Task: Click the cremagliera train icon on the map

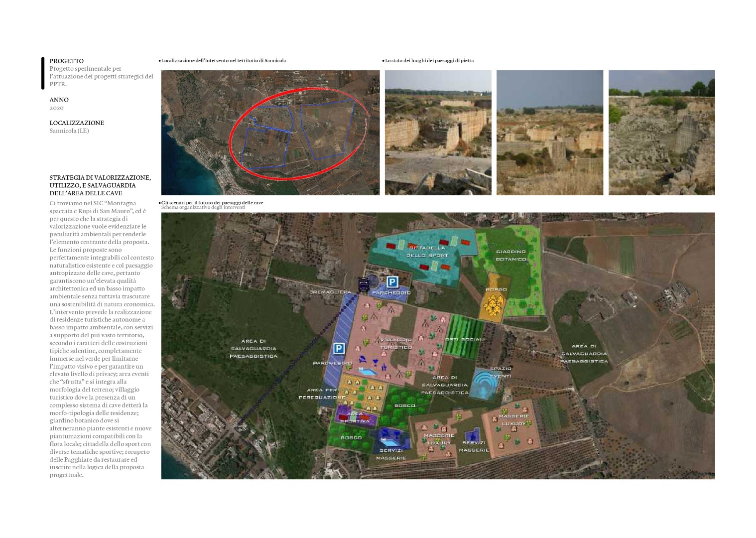Action: pyautogui.click(x=364, y=284)
